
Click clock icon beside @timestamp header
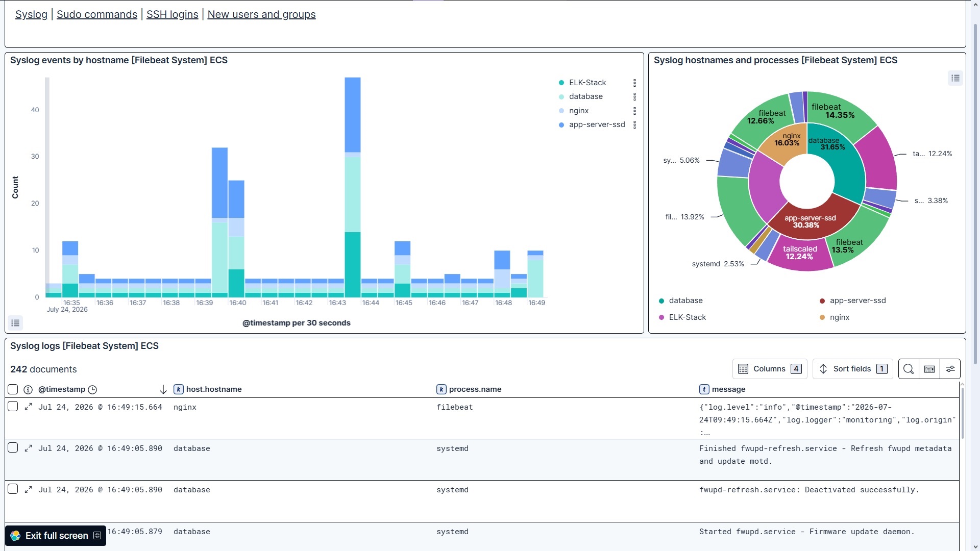pos(92,389)
